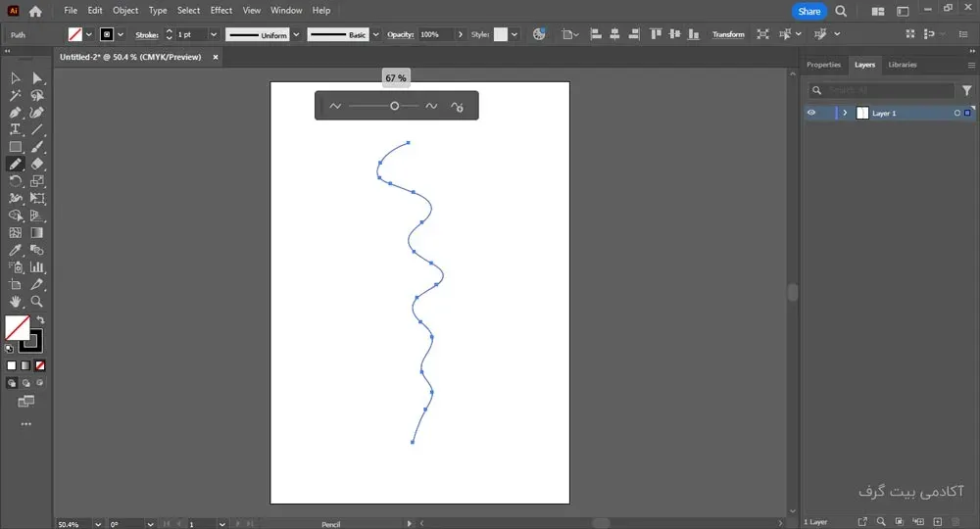
Task: Pick the Rotate tool
Action: pyautogui.click(x=15, y=181)
